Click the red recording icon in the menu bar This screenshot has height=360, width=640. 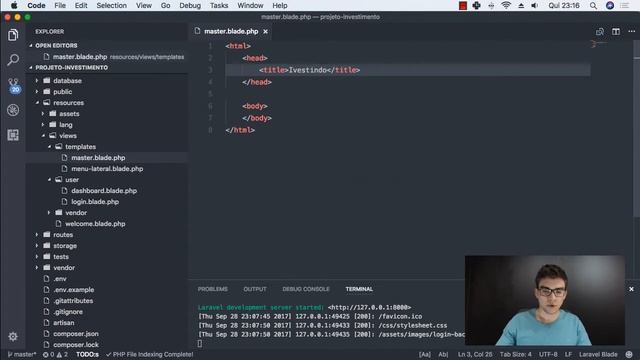pyautogui.click(x=462, y=5)
